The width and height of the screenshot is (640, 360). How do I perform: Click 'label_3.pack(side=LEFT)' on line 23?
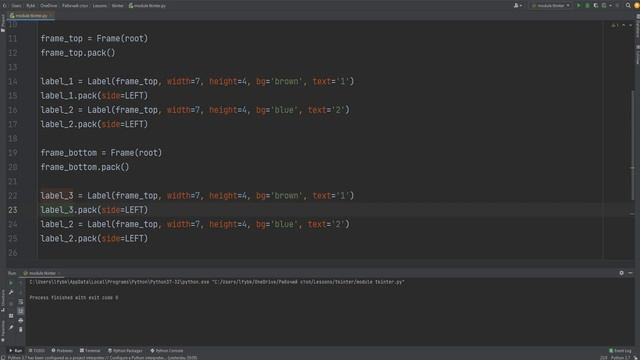94,210
